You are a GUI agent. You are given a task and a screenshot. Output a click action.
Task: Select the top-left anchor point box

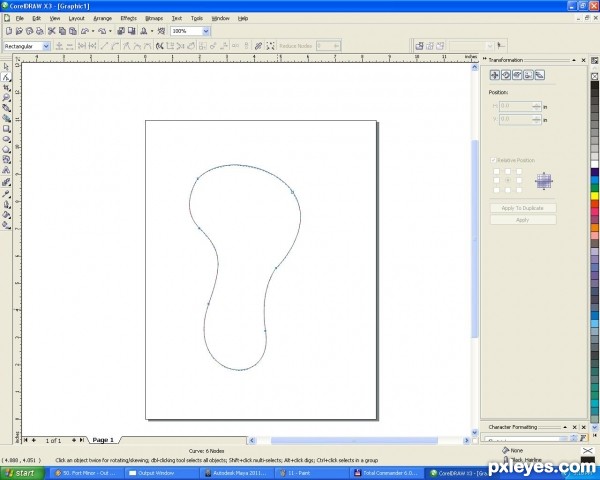pyautogui.click(x=496, y=171)
